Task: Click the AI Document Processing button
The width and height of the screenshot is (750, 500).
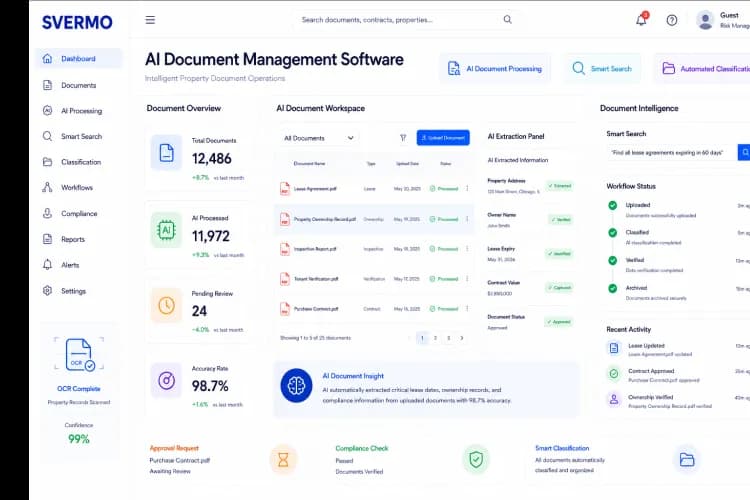Action: [495, 69]
